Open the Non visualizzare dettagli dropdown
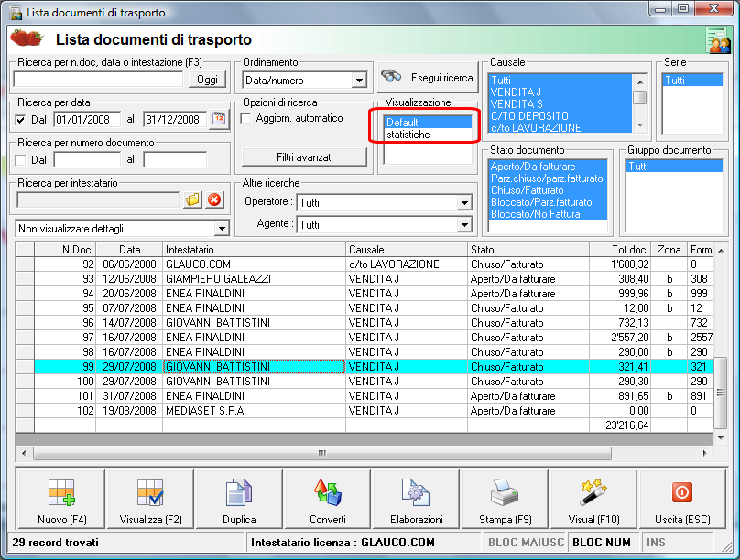Screen dimensions: 740x560 click(x=222, y=229)
